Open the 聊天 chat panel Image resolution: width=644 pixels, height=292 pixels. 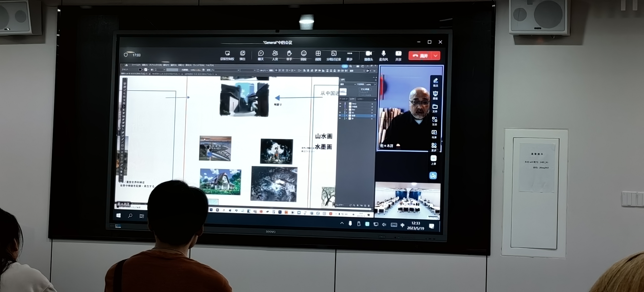261,53
